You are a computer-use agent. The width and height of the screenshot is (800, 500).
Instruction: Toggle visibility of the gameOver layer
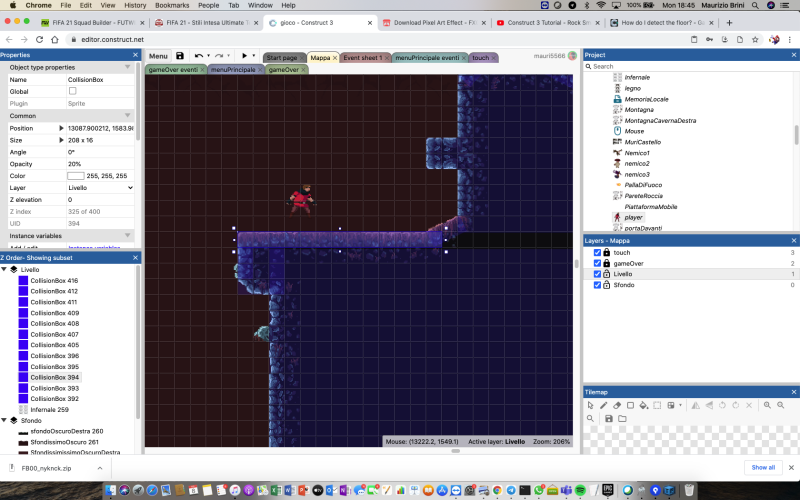597,263
